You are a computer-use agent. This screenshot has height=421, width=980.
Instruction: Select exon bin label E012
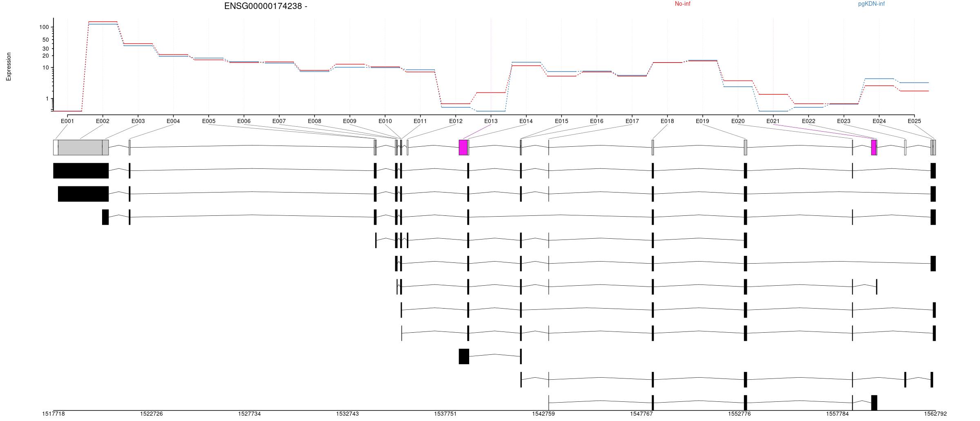(x=456, y=121)
